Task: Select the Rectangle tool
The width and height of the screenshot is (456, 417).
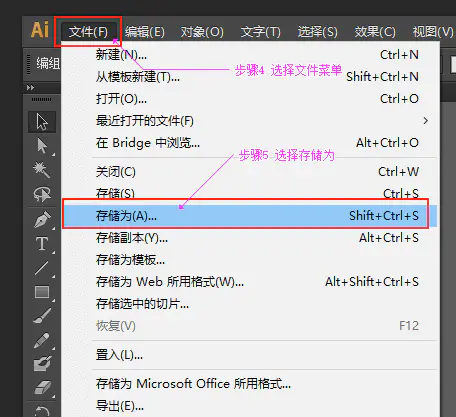Action: [42, 292]
